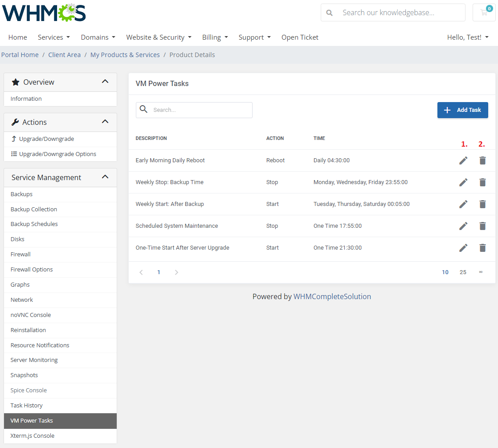Image resolution: width=498 pixels, height=448 pixels.
Task: Go to Portal Home breadcrumb
Action: click(20, 55)
